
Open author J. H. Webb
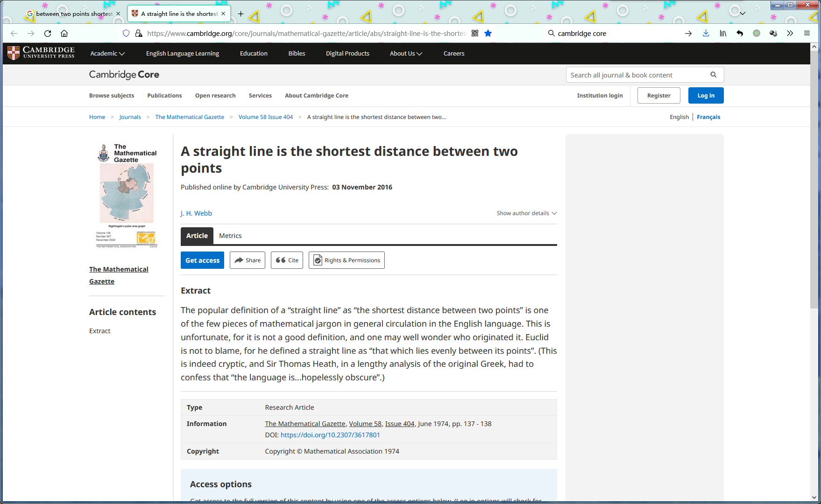[x=196, y=213]
